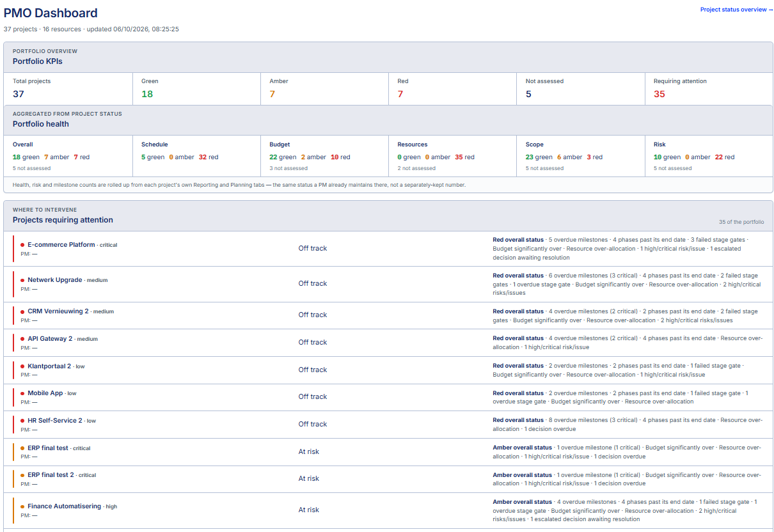Open API Gateway 2 project
Viewport: 774px width, 532px height.
point(50,339)
